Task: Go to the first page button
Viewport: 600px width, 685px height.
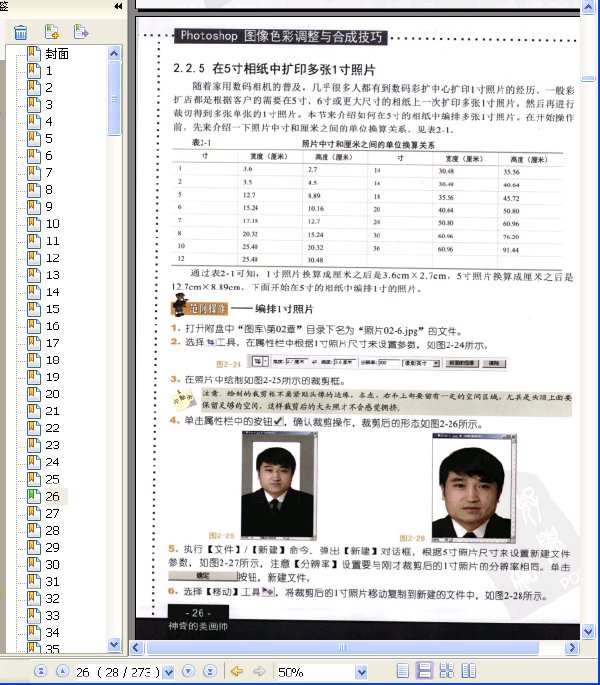Action: 40,671
